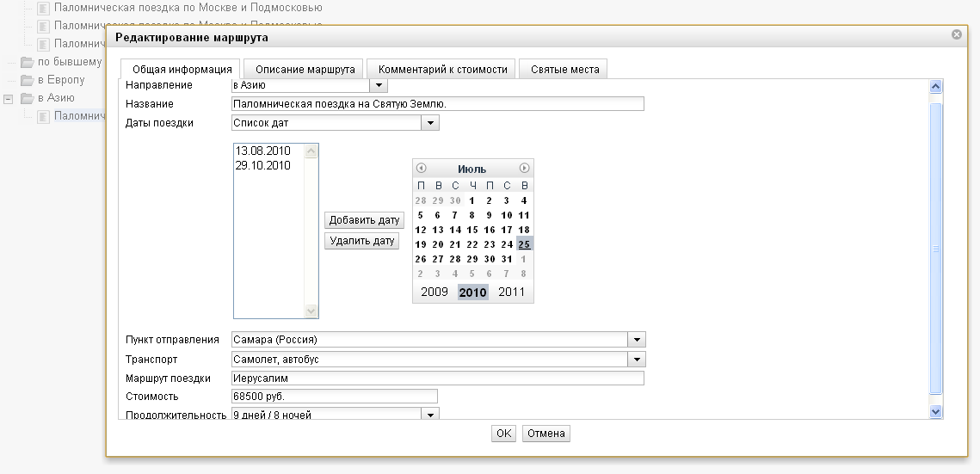The image size is (980, 474).
Task: Open the «Пункт отправления» dropdown list
Action: coord(637,340)
